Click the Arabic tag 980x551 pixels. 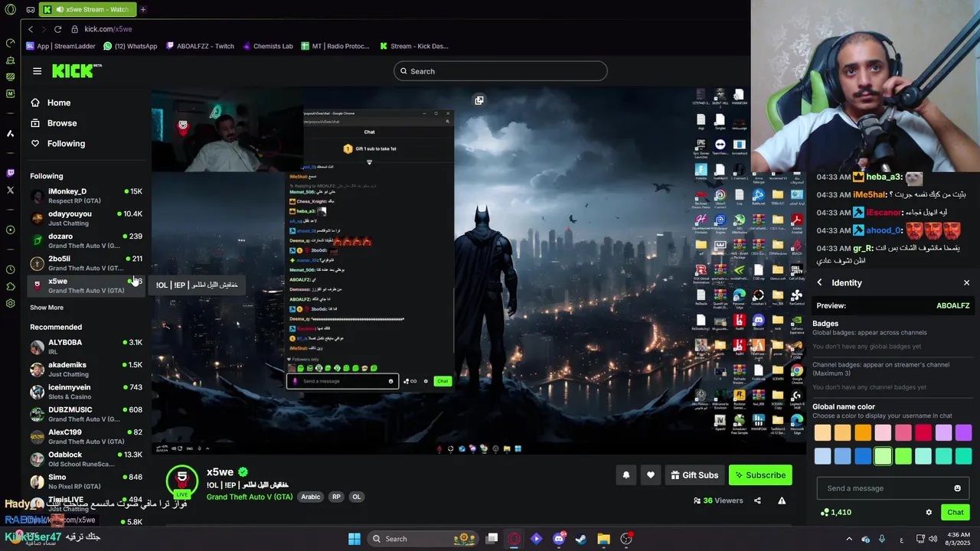(x=311, y=497)
